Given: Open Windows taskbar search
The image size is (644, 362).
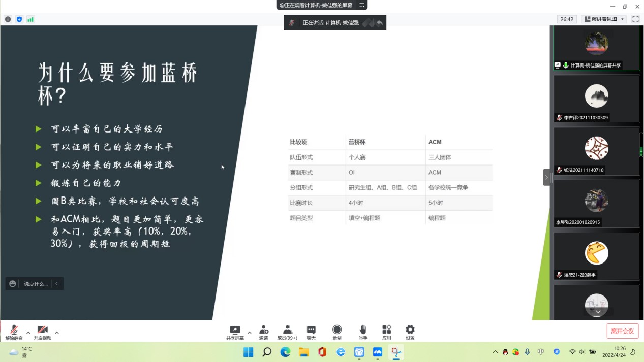Looking at the screenshot, I should (x=267, y=352).
